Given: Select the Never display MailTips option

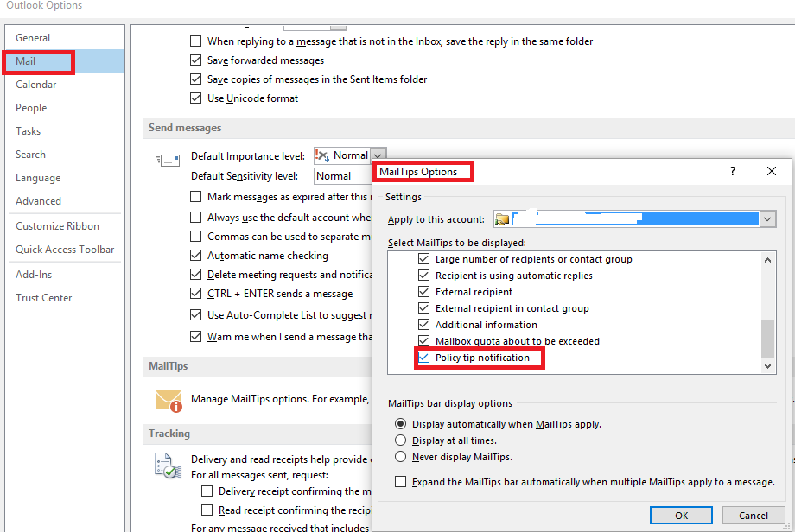Looking at the screenshot, I should (x=400, y=455).
